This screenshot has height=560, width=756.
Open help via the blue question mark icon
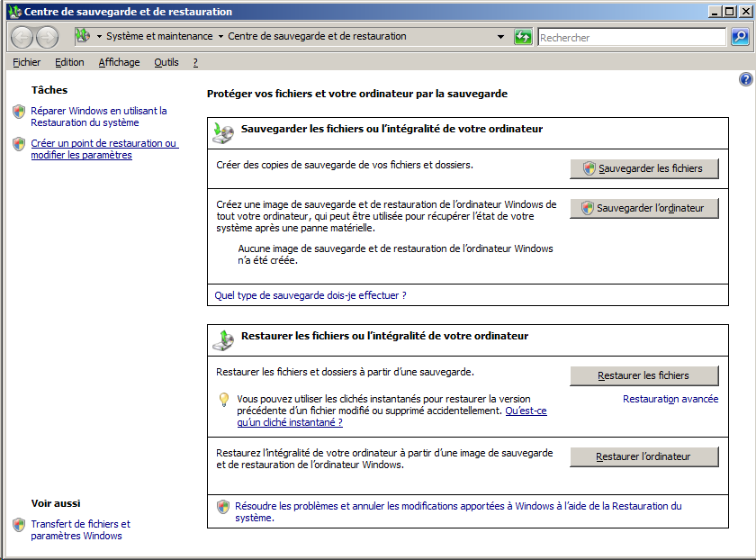coord(745,79)
